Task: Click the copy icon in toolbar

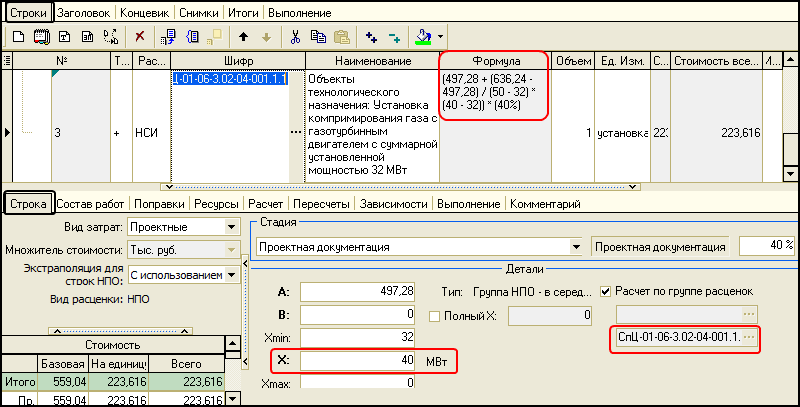Action: [318, 37]
